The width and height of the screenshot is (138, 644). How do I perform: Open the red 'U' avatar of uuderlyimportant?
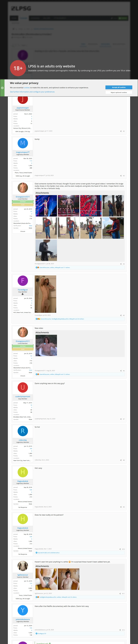23,387
